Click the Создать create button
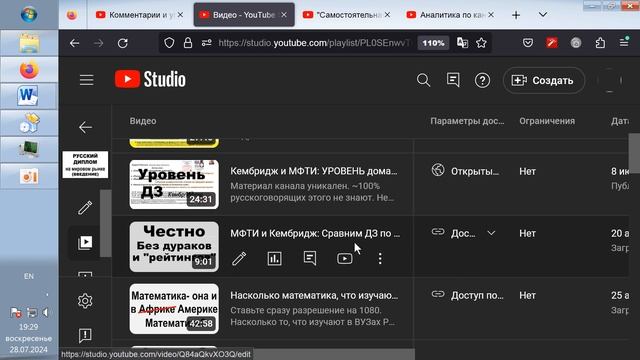640x360 pixels. pos(543,80)
